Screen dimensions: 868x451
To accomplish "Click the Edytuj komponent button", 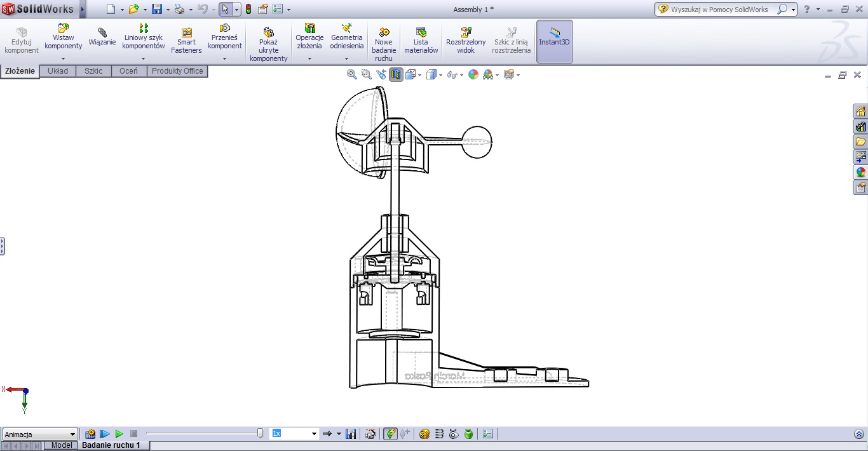I will [21, 41].
